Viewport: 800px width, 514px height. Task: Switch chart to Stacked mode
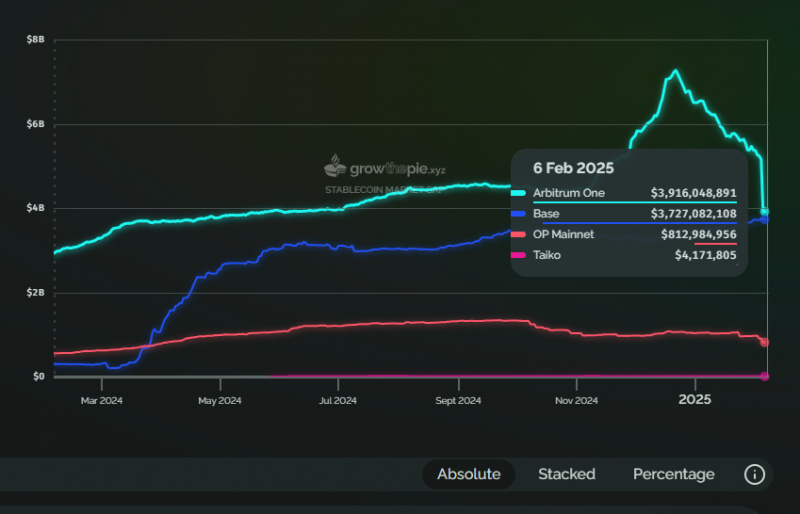566,474
